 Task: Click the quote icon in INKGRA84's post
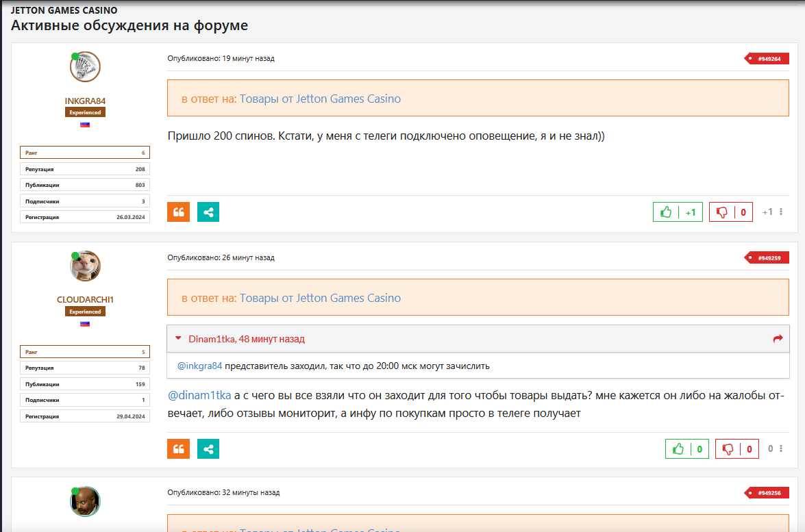(178, 212)
